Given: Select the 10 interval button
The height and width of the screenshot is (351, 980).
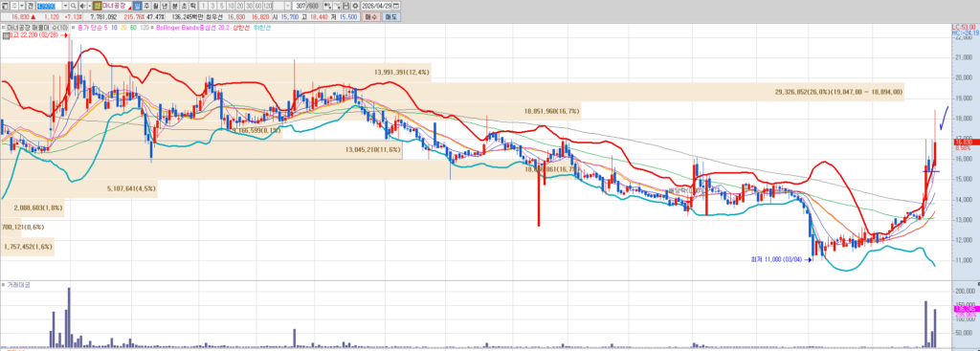Looking at the screenshot, I should click(232, 6).
